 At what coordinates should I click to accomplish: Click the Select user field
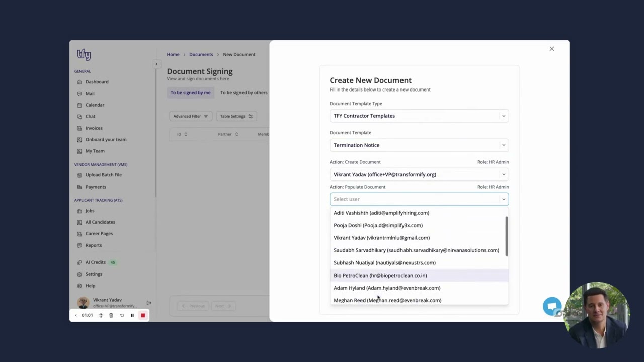[419, 199]
